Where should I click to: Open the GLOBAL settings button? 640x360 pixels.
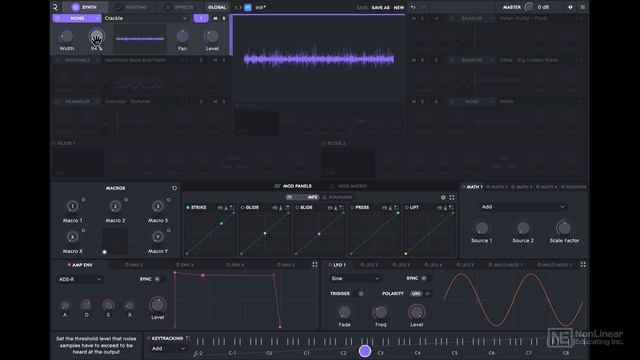[x=216, y=7]
